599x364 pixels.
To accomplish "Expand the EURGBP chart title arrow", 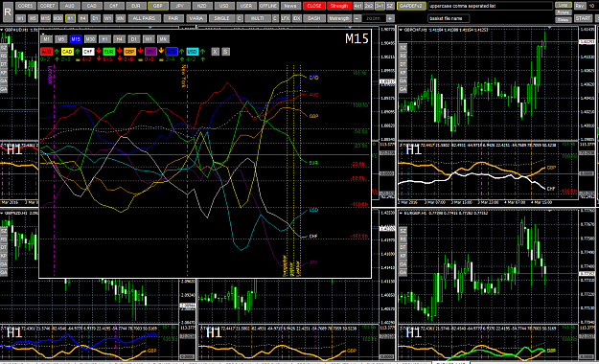I will point(401,213).
